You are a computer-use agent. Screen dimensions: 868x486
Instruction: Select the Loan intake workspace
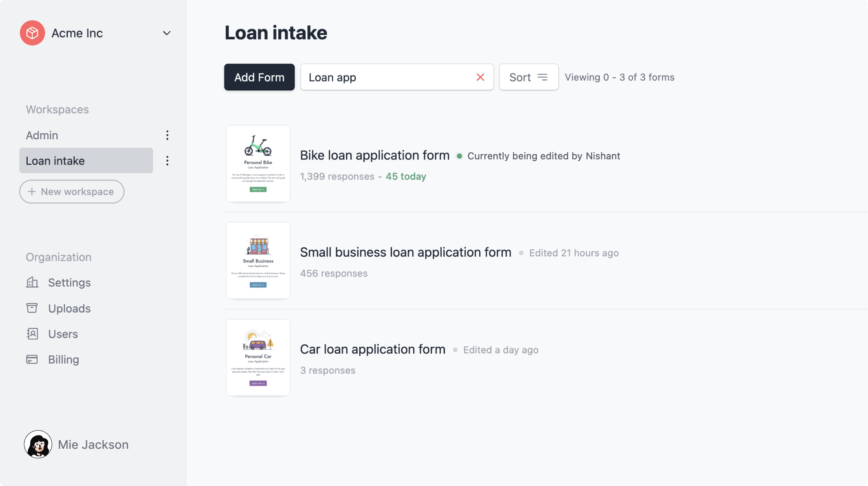[x=86, y=160]
